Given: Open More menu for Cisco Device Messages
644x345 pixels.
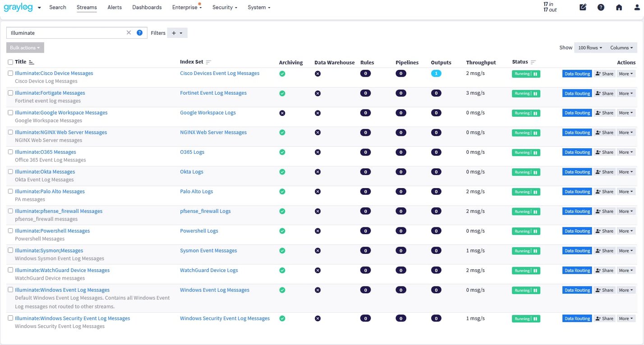Looking at the screenshot, I should 626,74.
